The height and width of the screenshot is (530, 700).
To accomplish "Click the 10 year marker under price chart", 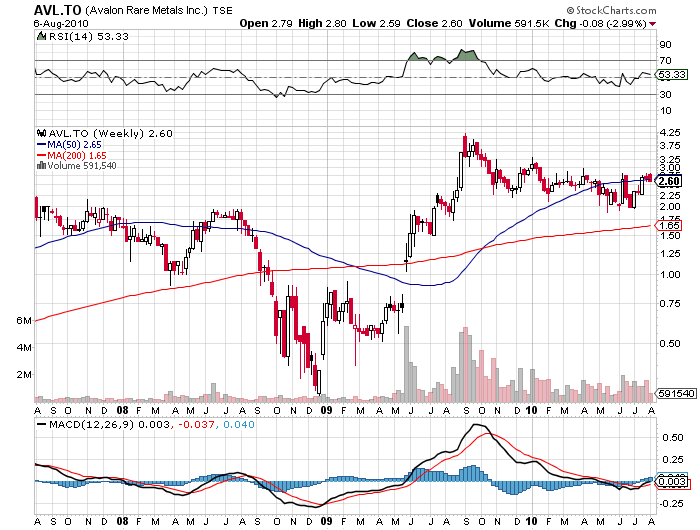I will click(x=531, y=410).
